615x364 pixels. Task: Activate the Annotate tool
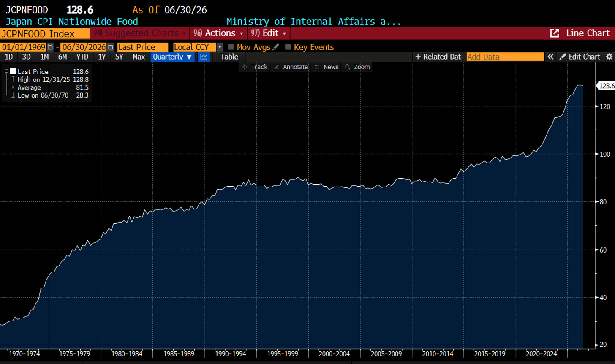click(291, 67)
